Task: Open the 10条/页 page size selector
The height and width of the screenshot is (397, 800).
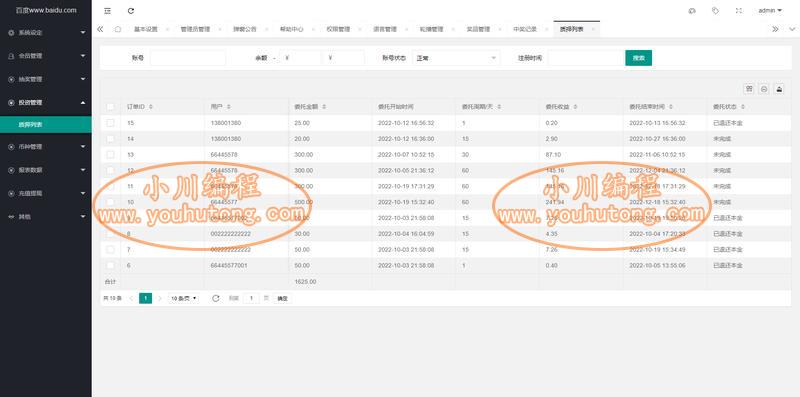Action: pyautogui.click(x=184, y=299)
